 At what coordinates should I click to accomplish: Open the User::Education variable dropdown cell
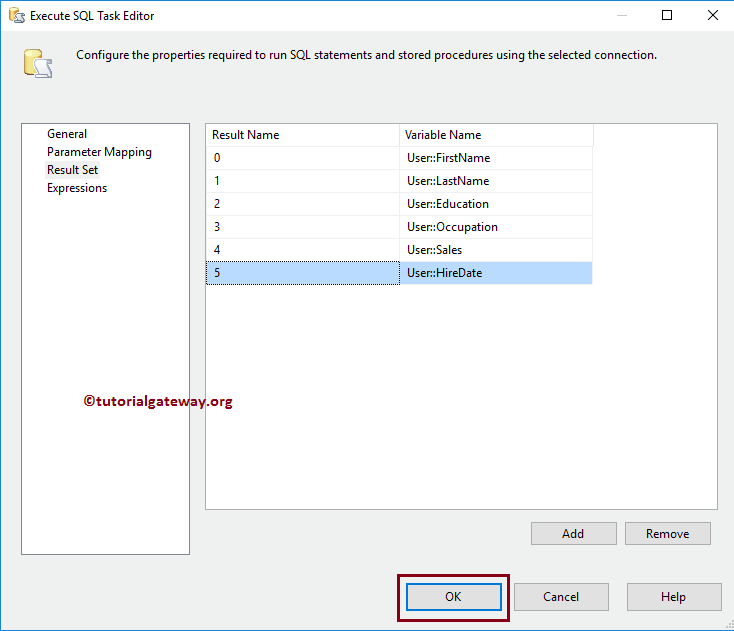click(x=496, y=204)
